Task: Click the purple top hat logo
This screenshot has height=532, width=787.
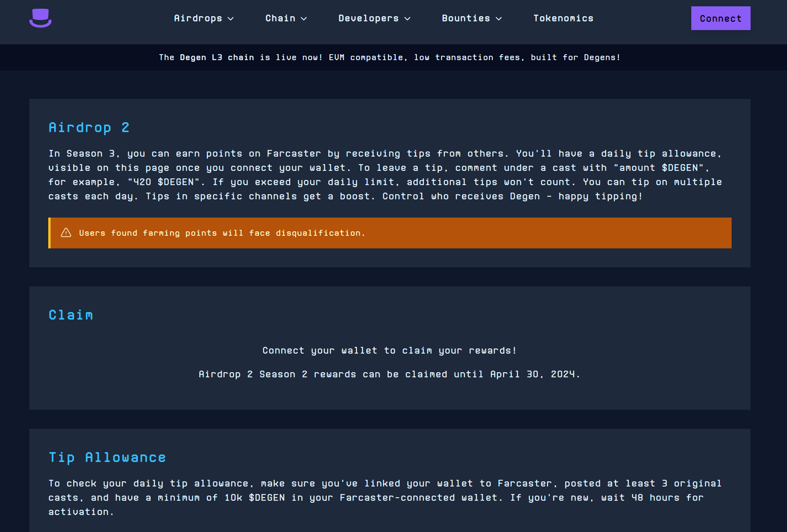Action: coord(40,18)
